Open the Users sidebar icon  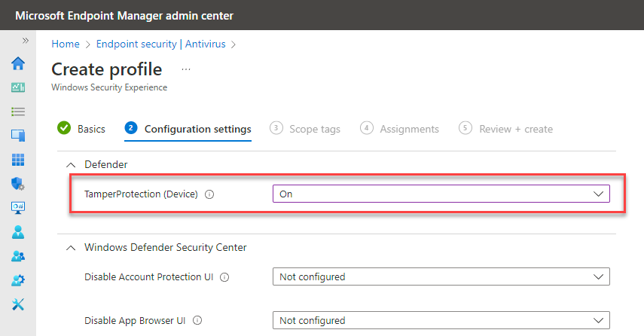[18, 232]
